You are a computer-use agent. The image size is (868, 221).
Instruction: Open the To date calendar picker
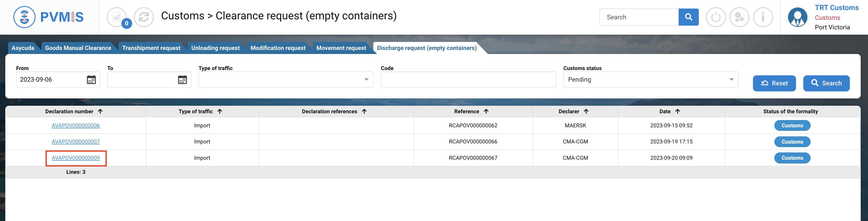point(182,80)
